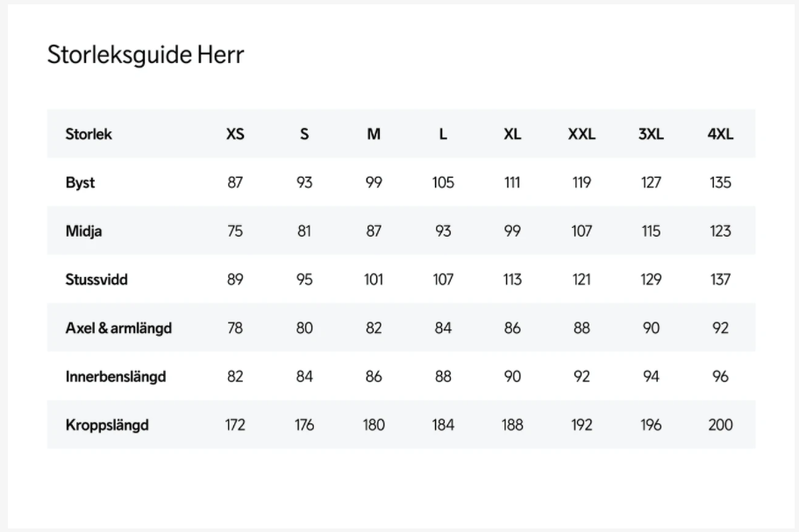Click Kroppslängd value 188 for size XL

click(512, 425)
